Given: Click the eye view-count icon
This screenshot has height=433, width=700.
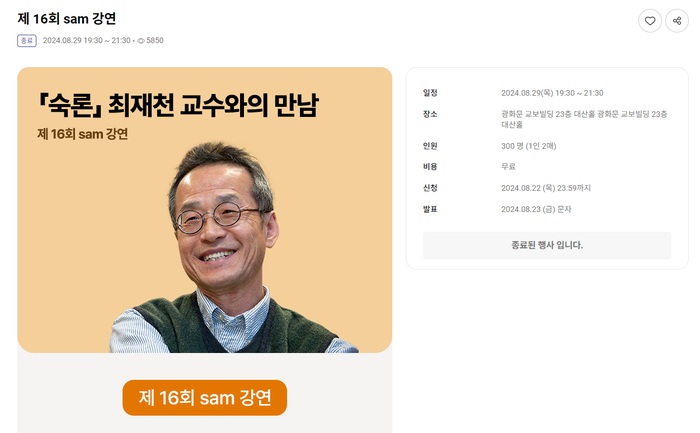Looking at the screenshot, I should [141, 41].
